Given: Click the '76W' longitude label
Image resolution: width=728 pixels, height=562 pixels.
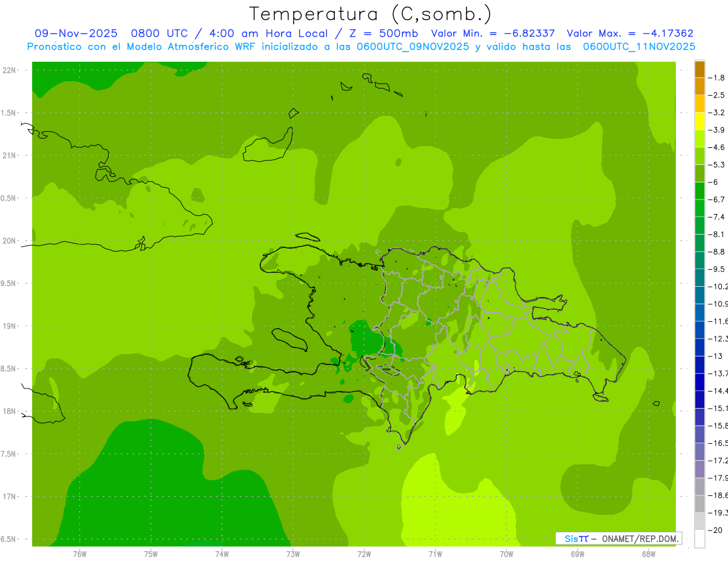Looking at the screenshot, I should click(x=79, y=554).
